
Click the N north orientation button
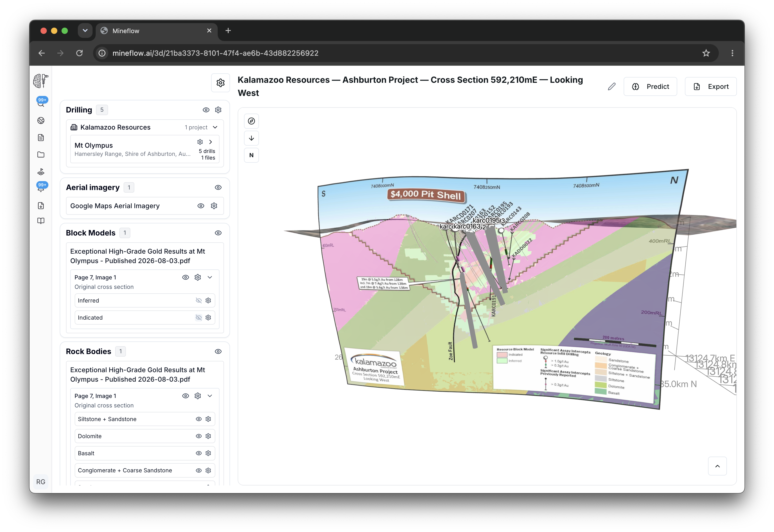pos(251,155)
